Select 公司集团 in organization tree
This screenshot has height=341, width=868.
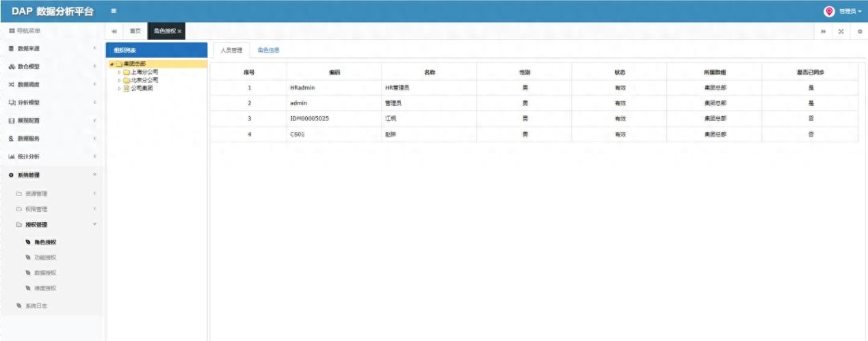pos(142,88)
